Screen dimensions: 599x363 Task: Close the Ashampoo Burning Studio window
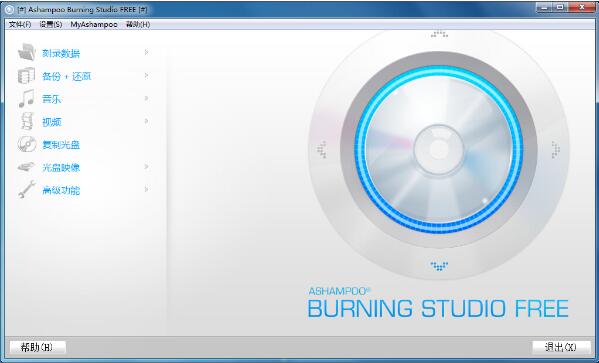coord(582,7)
